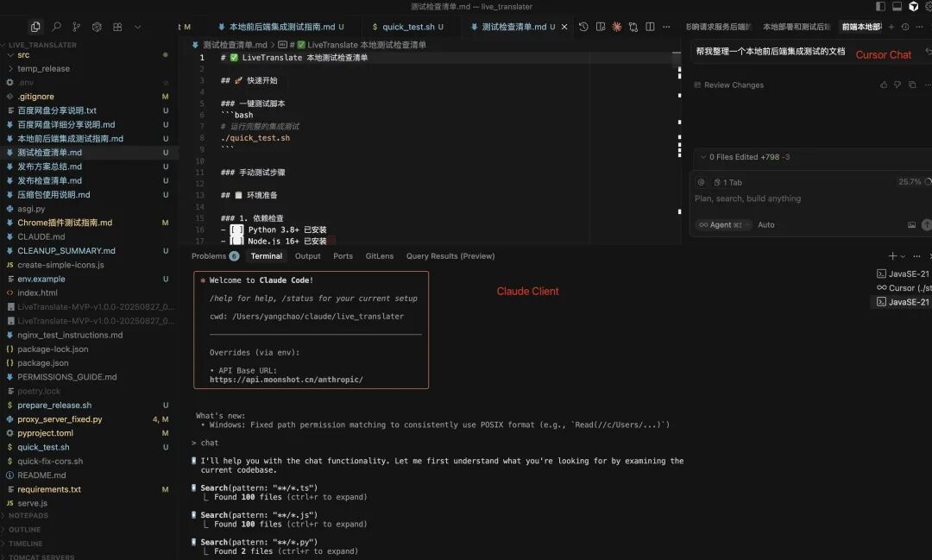The width and height of the screenshot is (932, 560).
Task: Open the Explorer view icon
Action: pos(35,27)
